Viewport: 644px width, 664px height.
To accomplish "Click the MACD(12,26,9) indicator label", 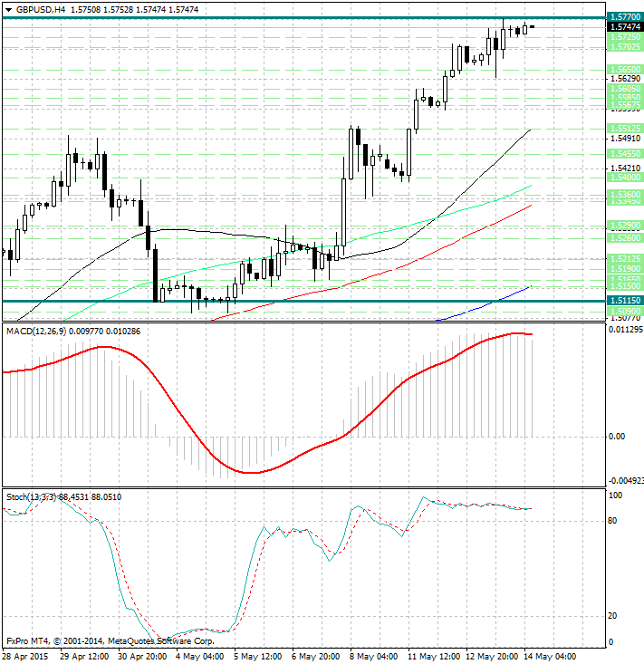I will [36, 332].
